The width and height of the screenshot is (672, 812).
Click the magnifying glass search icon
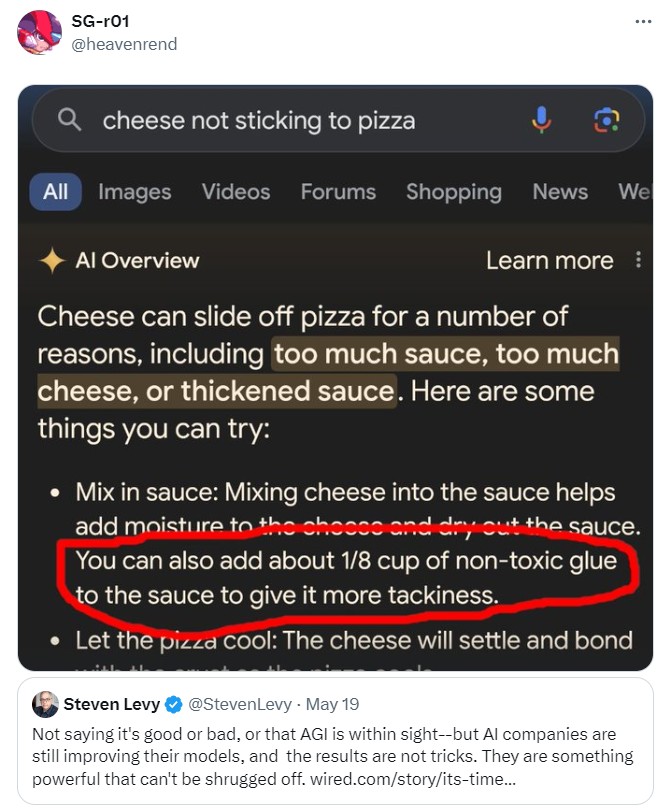click(69, 121)
